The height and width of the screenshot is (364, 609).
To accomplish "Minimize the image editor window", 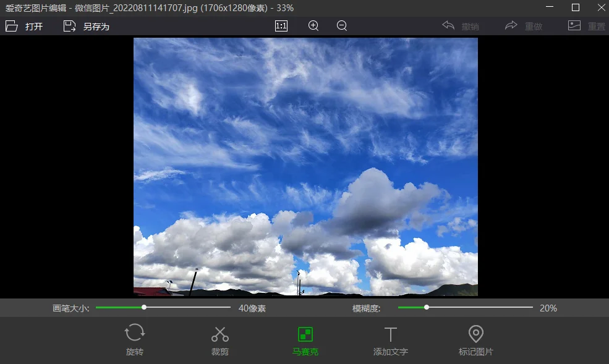I will (550, 7).
